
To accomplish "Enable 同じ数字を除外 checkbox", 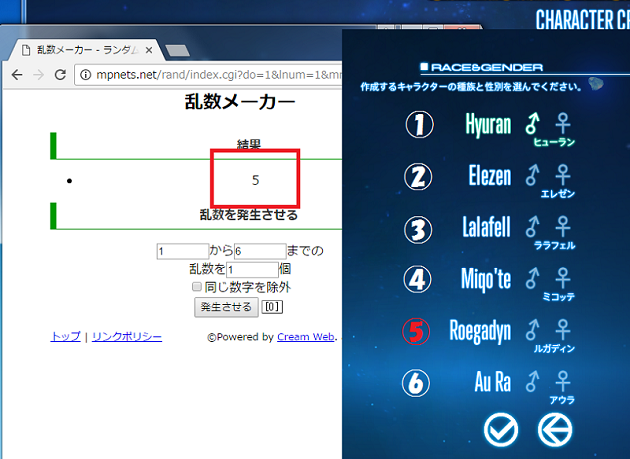I will tap(197, 287).
